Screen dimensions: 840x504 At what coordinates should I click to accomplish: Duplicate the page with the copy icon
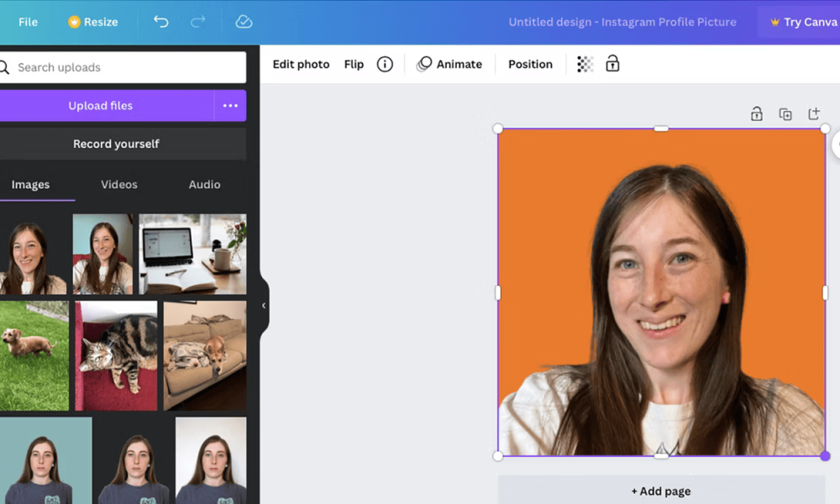[x=785, y=114]
